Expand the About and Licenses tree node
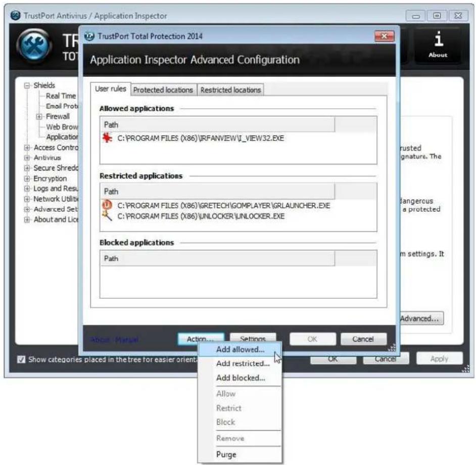This screenshot has height=465, width=476. click(27, 219)
